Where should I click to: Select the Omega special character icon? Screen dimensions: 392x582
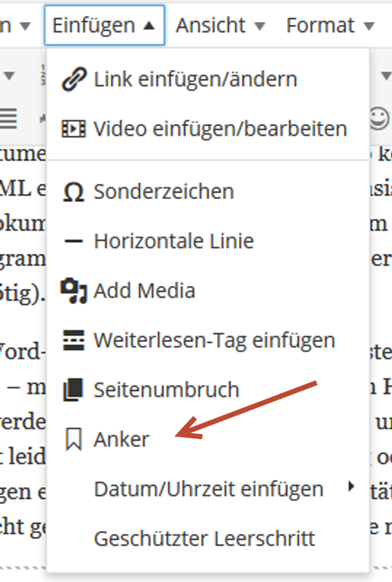click(x=74, y=192)
